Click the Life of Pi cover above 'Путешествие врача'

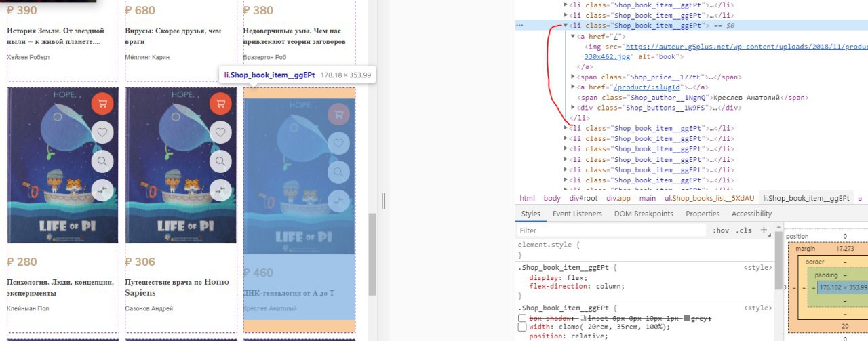click(180, 165)
